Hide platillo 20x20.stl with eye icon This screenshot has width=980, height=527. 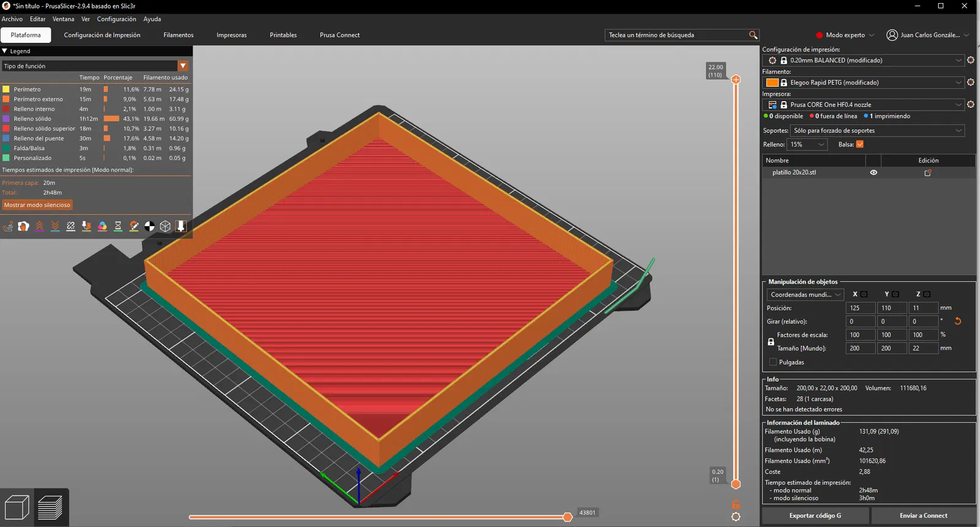(x=873, y=173)
